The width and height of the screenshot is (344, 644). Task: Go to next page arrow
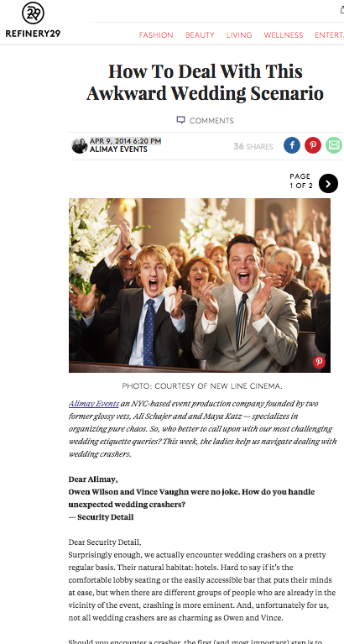pyautogui.click(x=328, y=184)
